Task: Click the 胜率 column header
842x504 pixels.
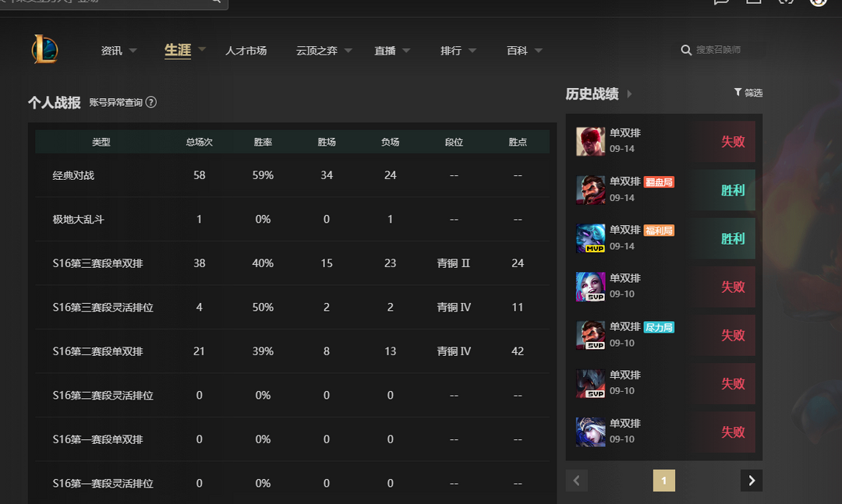Action: click(x=264, y=142)
